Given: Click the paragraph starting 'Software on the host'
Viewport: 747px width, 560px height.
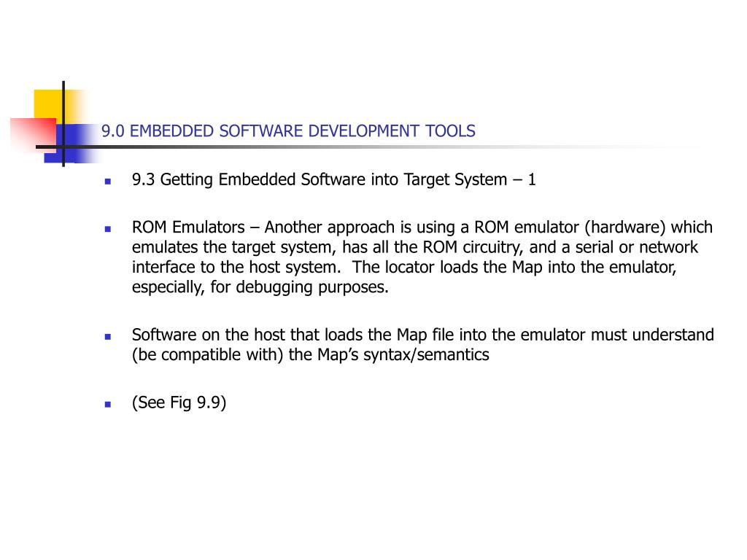Looking at the screenshot, I should (x=423, y=345).
